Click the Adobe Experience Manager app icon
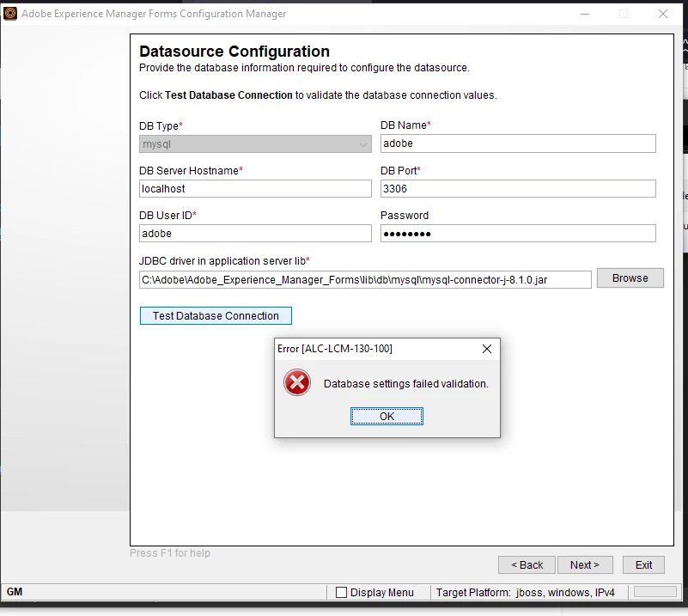688x616 pixels. point(10,14)
